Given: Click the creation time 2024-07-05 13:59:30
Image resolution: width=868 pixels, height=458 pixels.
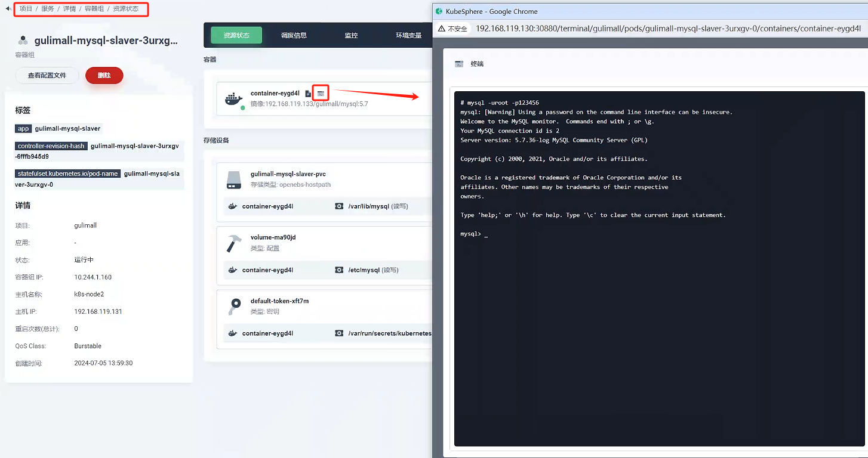Looking at the screenshot, I should 103,363.
